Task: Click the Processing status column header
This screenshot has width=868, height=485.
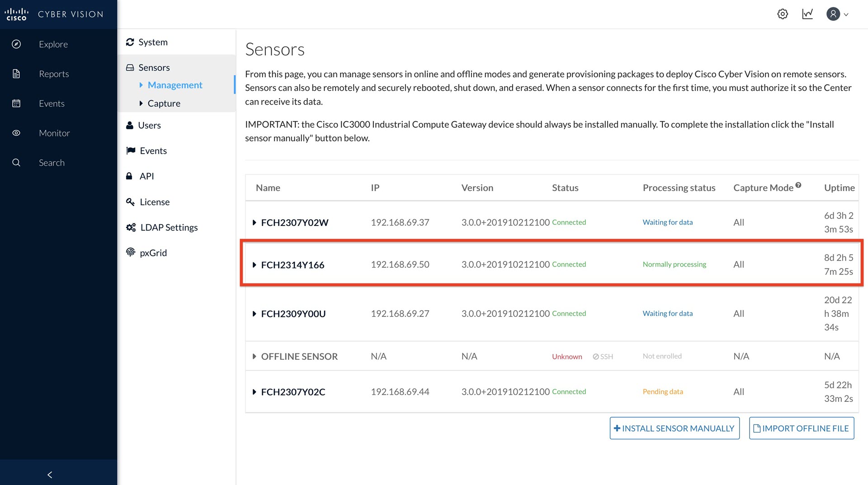Action: [679, 188]
